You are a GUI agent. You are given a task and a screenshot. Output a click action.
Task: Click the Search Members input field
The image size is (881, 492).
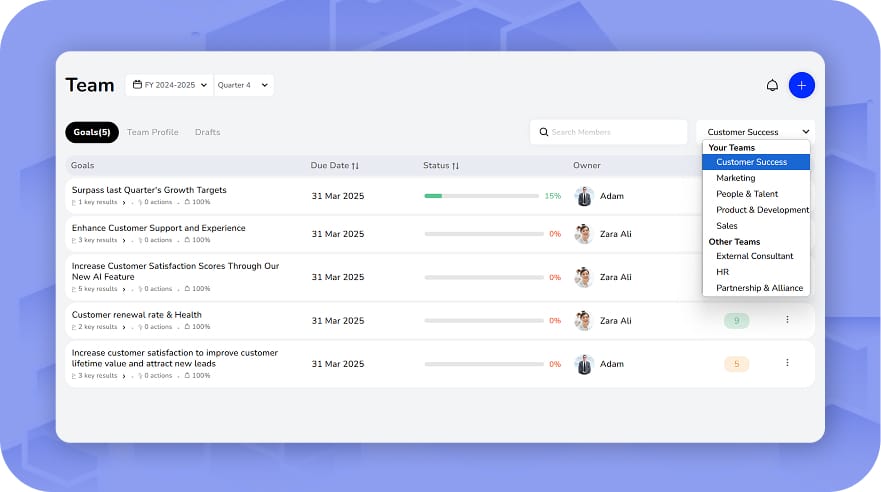click(x=615, y=132)
